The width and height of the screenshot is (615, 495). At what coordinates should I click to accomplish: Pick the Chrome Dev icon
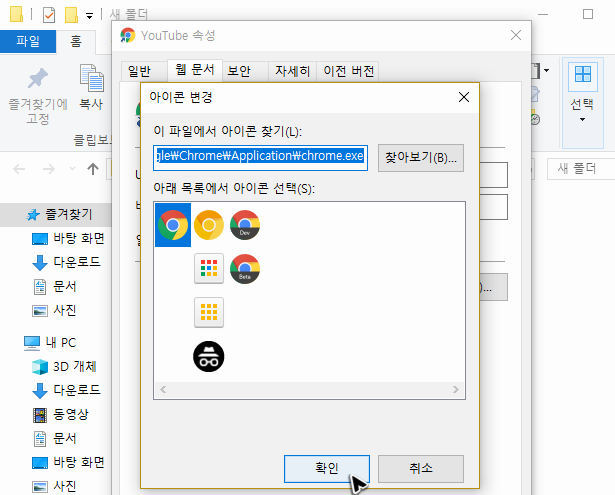coord(245,225)
